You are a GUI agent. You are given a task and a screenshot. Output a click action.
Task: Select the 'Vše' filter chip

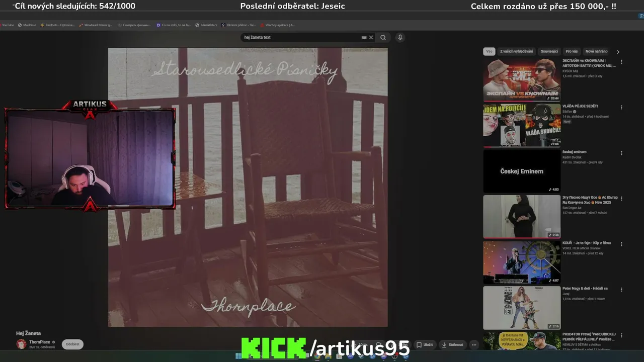point(489,51)
